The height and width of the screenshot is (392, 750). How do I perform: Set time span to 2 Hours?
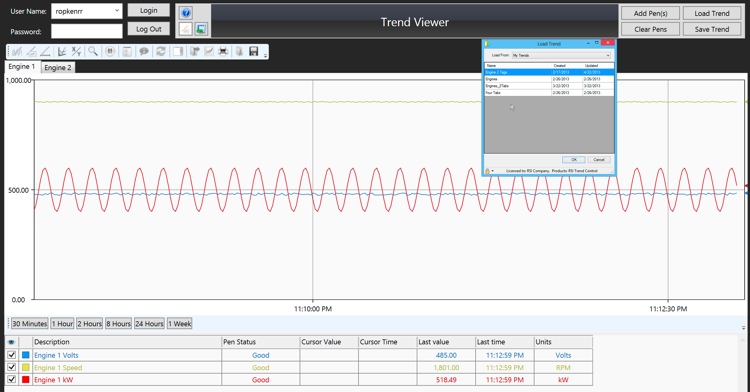(x=89, y=324)
